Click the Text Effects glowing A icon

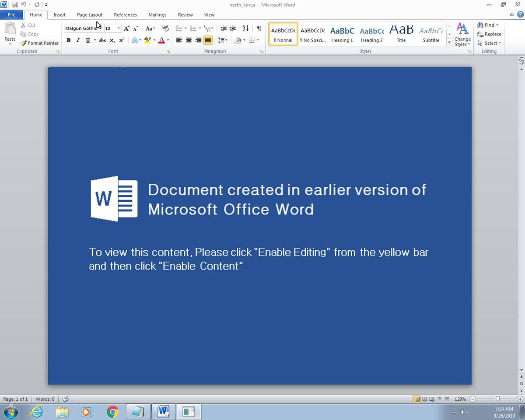pos(135,40)
